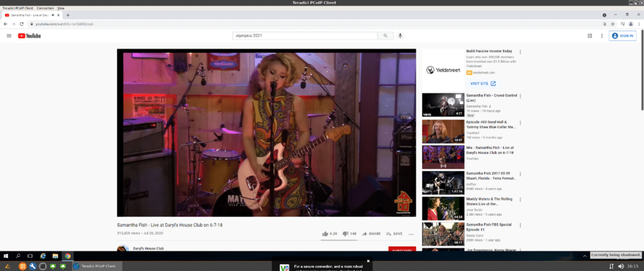Click in the olympics 2021 search box
The width and height of the screenshot is (644, 271).
click(x=305, y=36)
